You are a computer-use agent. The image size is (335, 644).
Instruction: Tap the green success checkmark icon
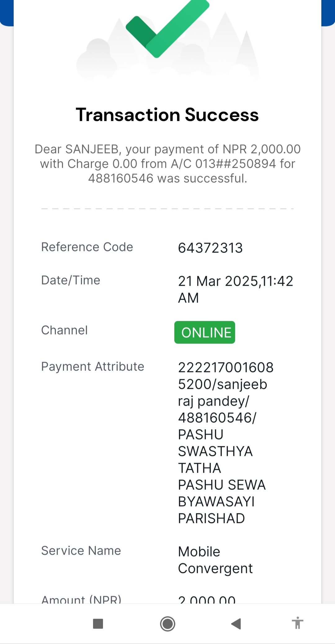pyautogui.click(x=167, y=28)
